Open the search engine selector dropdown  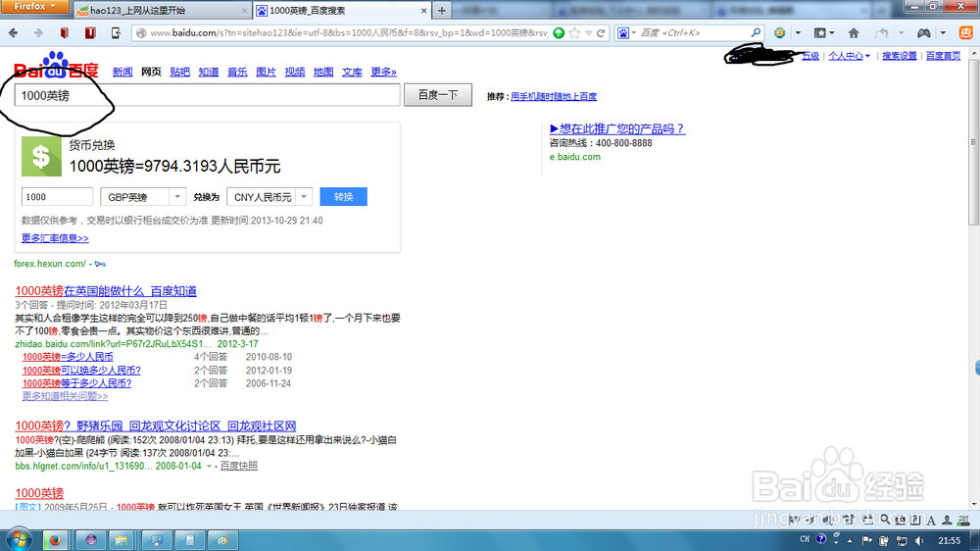click(626, 33)
